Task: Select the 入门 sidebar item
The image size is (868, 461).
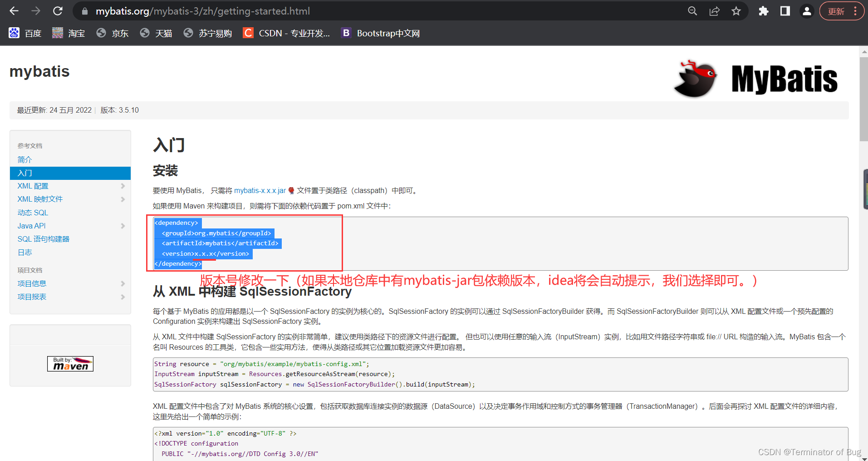Action: [70, 173]
